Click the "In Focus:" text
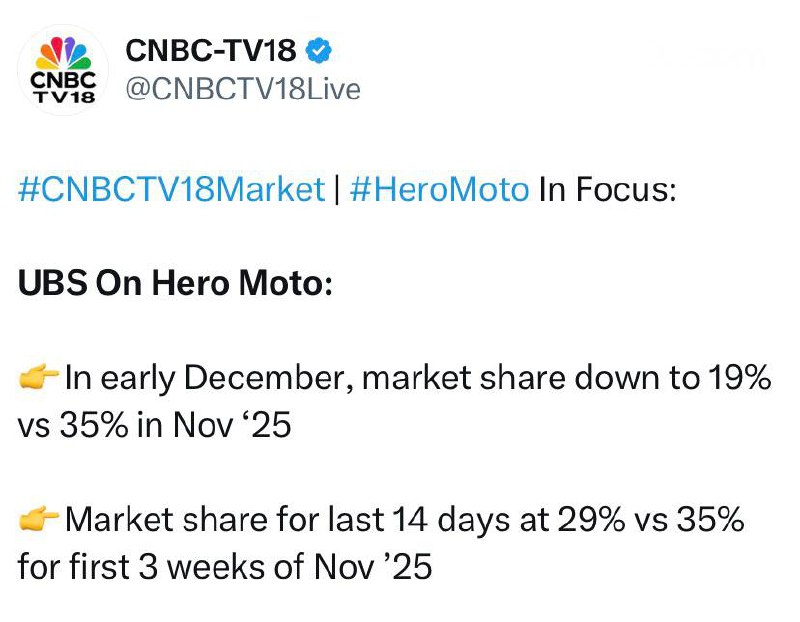800x622 pixels. tap(608, 189)
